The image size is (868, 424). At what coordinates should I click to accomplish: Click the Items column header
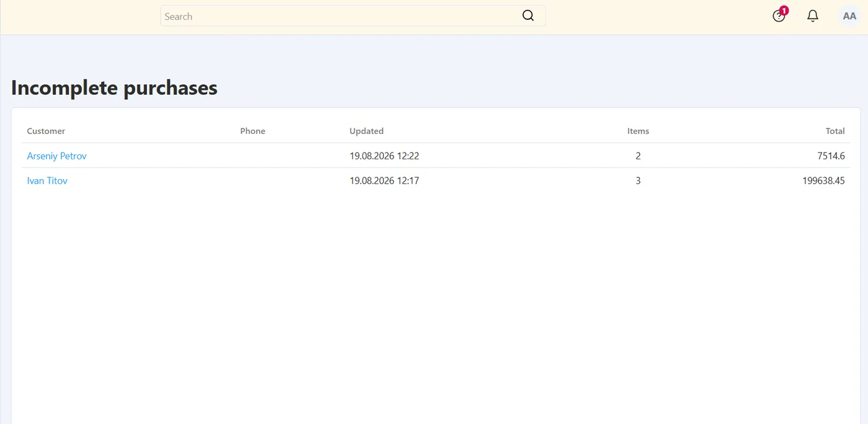pos(638,131)
